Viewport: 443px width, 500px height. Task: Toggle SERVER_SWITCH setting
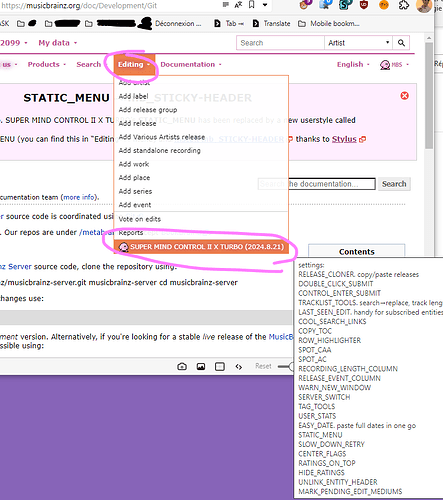click(324, 397)
